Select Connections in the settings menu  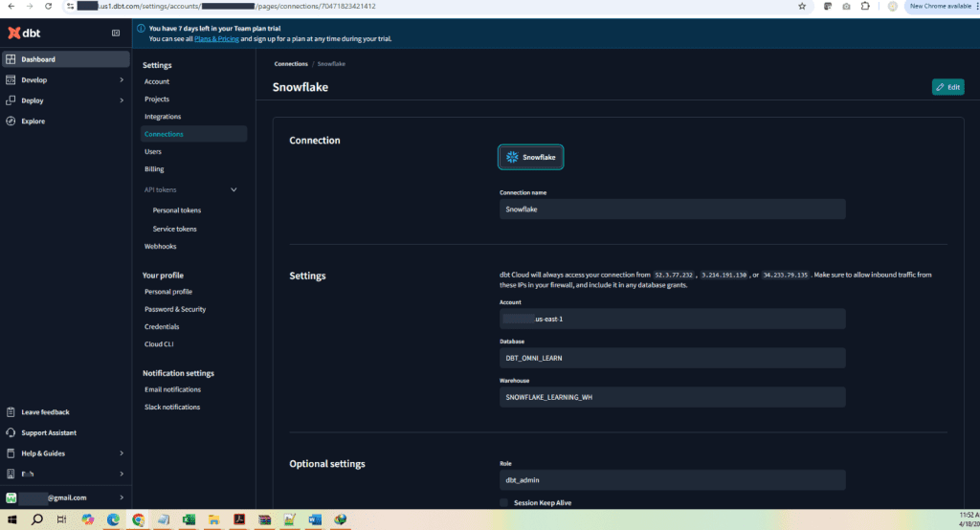(x=193, y=134)
